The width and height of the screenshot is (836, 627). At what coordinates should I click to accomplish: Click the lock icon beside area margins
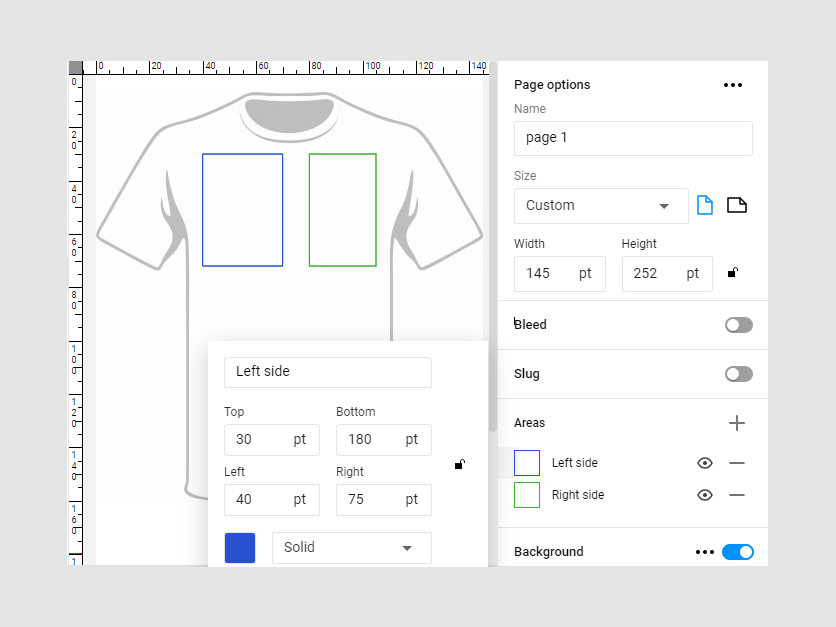pos(460,464)
